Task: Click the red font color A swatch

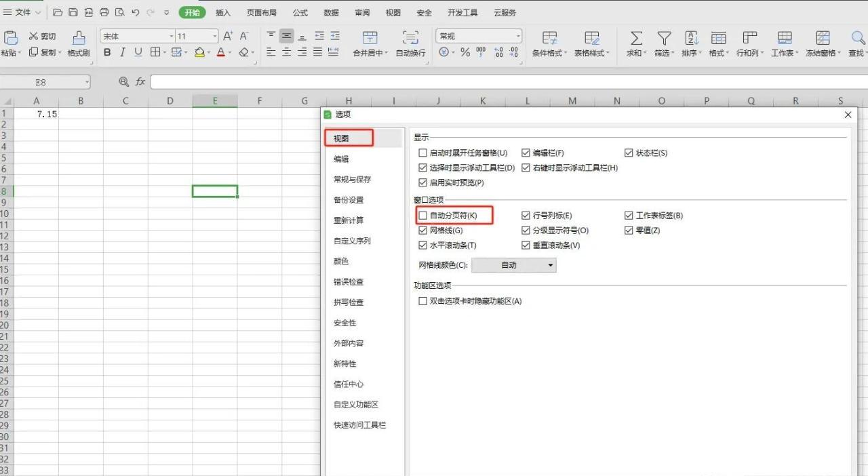Action: point(220,52)
